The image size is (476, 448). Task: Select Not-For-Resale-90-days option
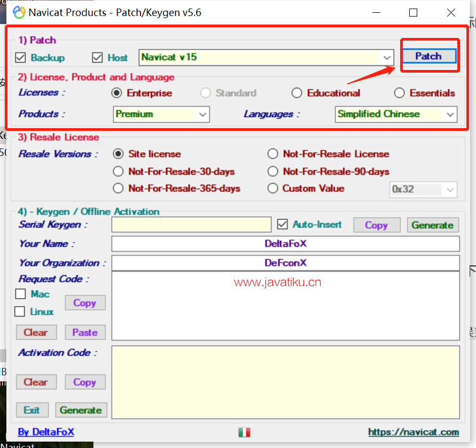coord(272,171)
